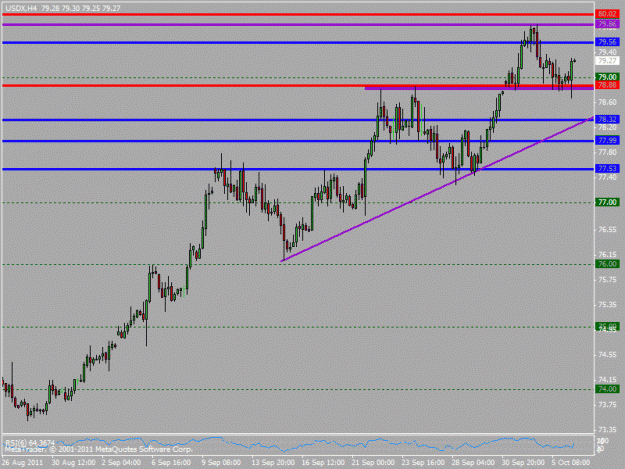This screenshot has width=625, height=469.
Task: Click the blue 79.56 price label
Action: tap(607, 42)
